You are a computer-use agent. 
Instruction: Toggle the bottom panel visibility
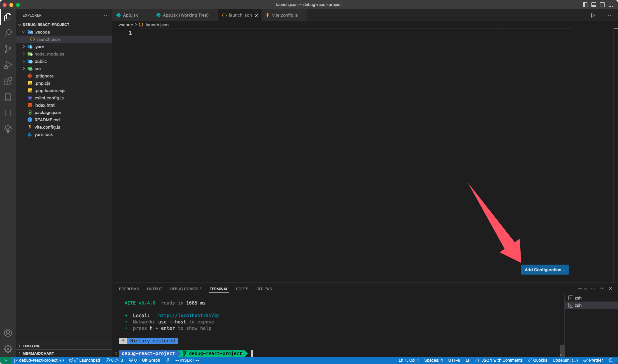[x=594, y=4]
